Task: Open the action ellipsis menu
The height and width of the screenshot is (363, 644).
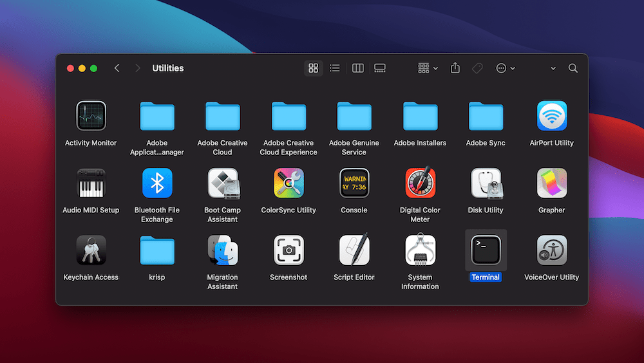Action: pos(505,68)
